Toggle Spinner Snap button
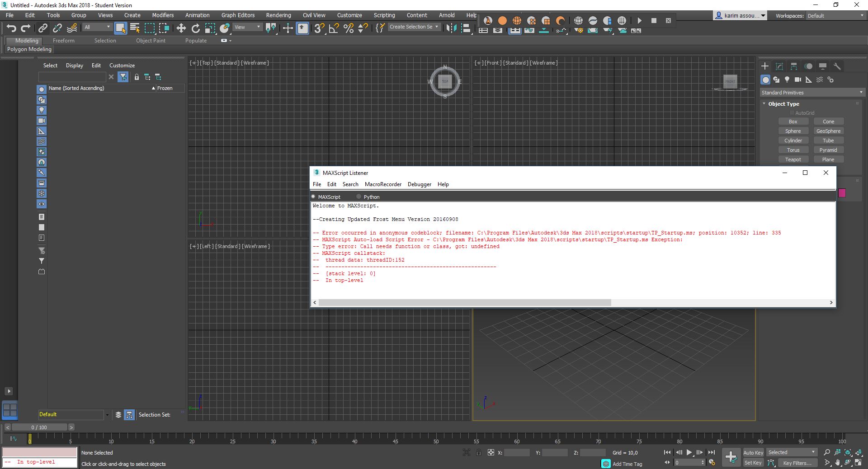 [x=363, y=28]
